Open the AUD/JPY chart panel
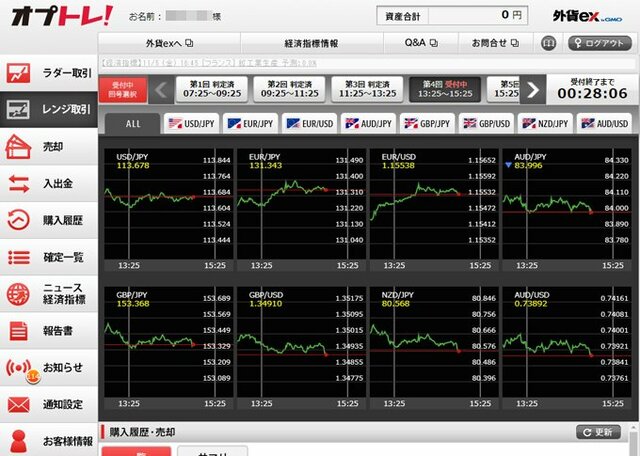The image size is (640, 456). point(567,210)
